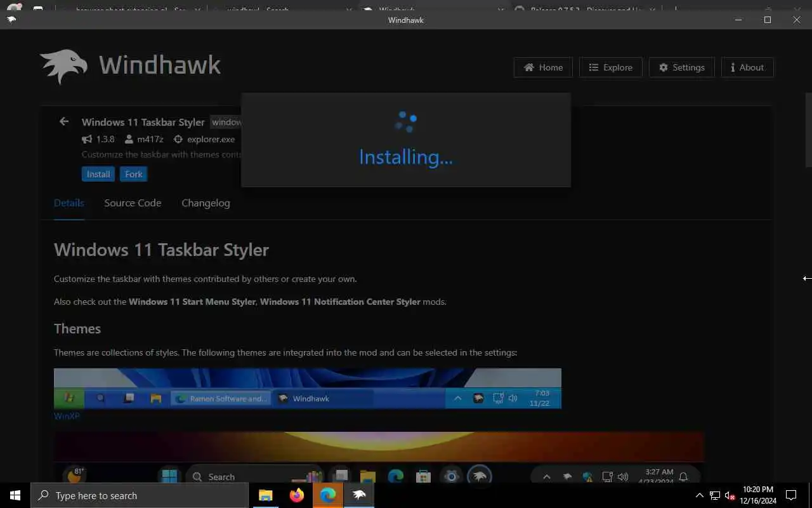Image resolution: width=812 pixels, height=508 pixels.
Task: Open the second taskbar theme preview image
Action: [x=379, y=457]
